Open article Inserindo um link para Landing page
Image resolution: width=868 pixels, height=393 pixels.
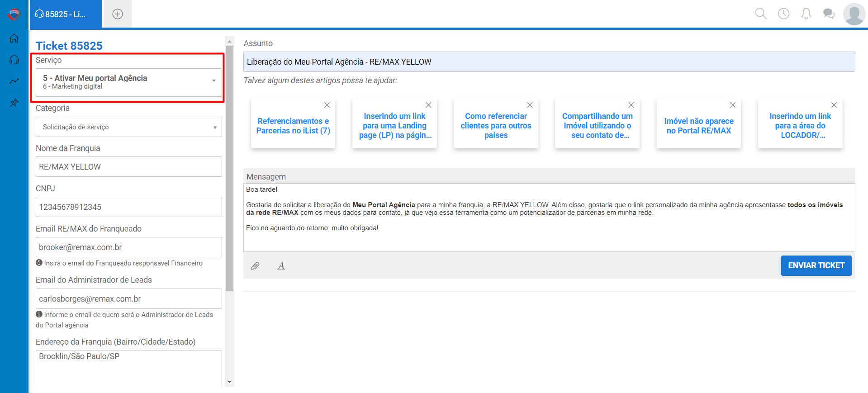click(x=395, y=126)
